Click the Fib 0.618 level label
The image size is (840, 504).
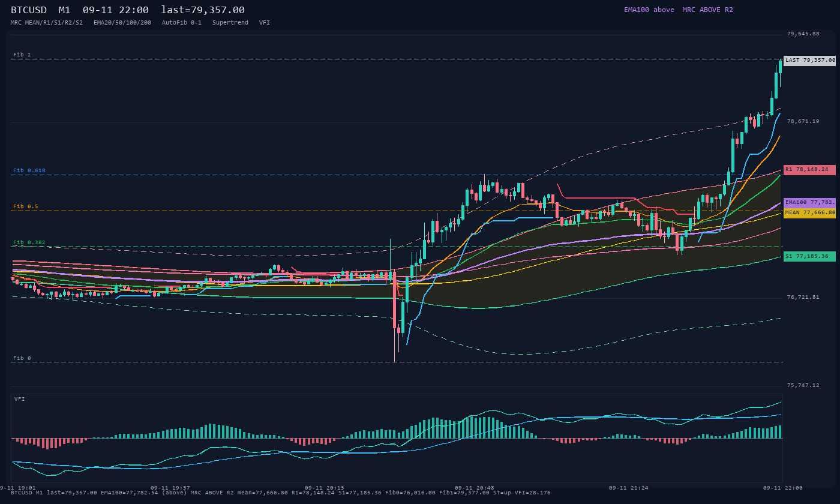(x=29, y=170)
